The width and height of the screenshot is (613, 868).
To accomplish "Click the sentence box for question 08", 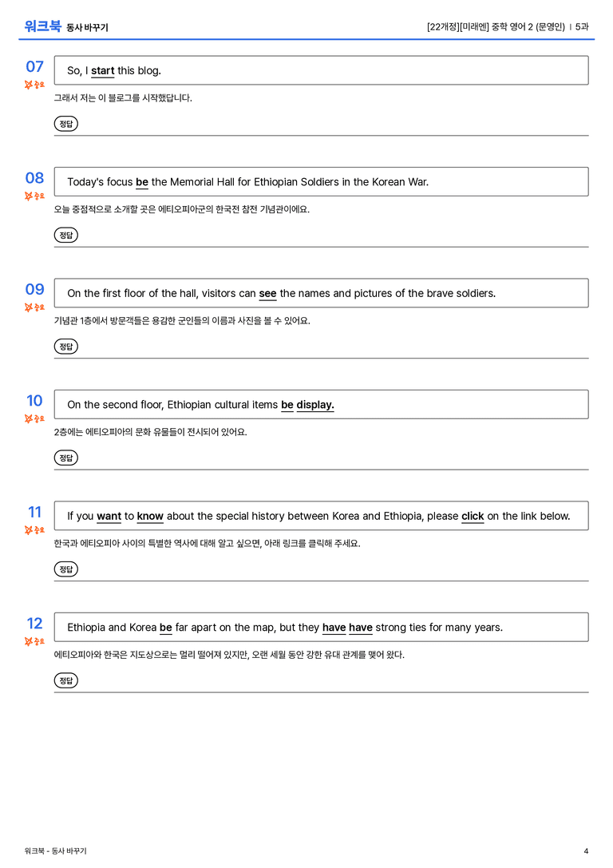I will 322,181.
